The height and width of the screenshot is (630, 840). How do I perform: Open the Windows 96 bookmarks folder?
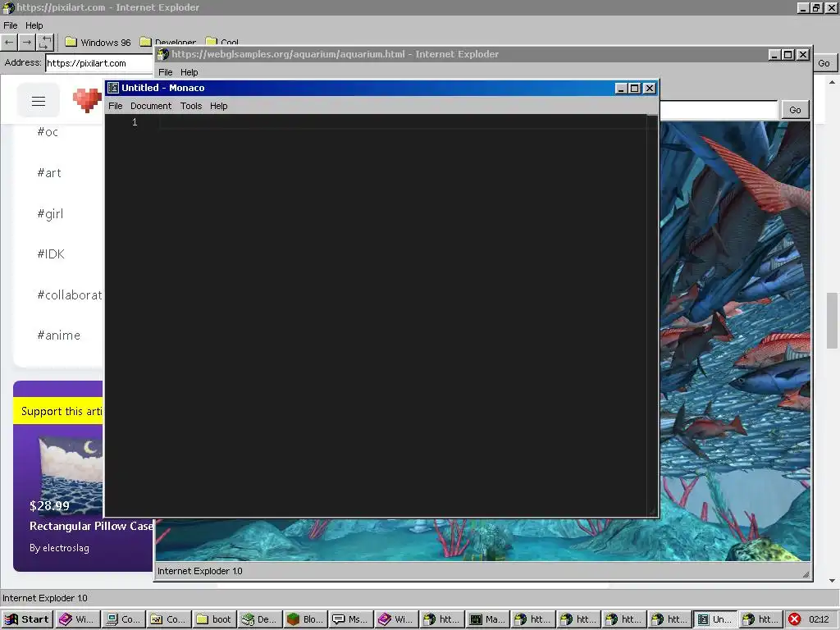point(98,43)
